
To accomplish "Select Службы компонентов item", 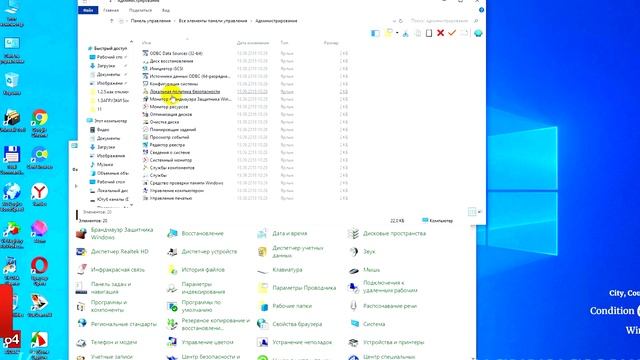I will 172,168.
